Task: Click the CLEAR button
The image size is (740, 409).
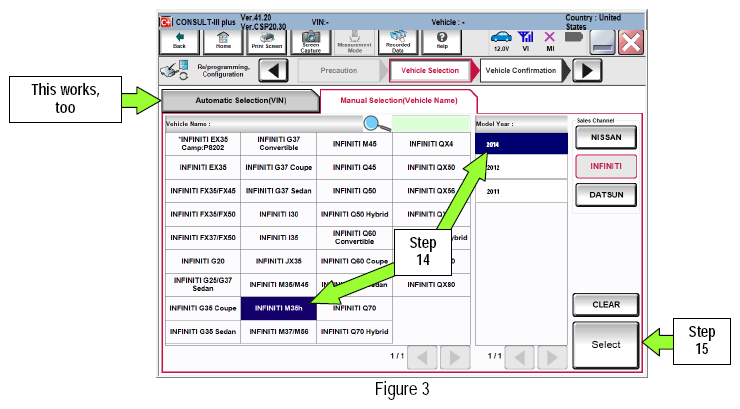Action: pyautogui.click(x=606, y=305)
